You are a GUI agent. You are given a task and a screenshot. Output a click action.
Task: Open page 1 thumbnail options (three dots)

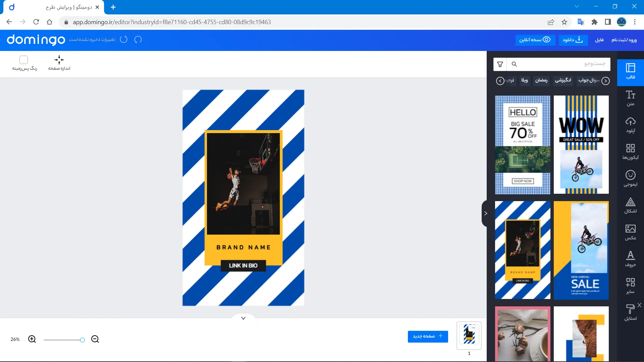(x=473, y=327)
